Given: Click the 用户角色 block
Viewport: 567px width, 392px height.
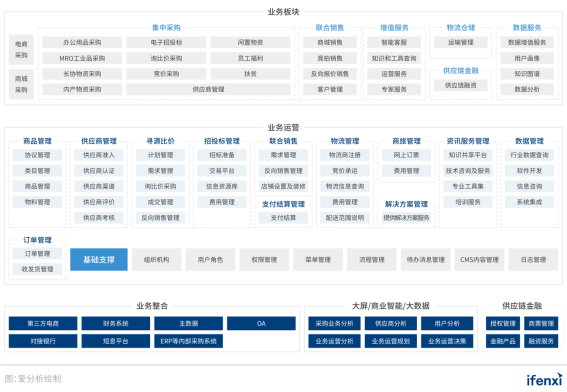Looking at the screenshot, I should (x=210, y=259).
